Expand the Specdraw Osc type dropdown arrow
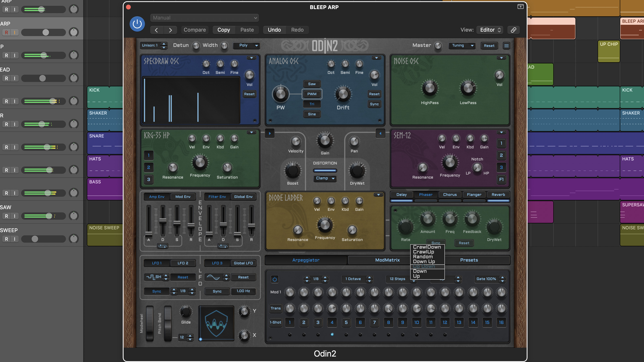644x362 pixels. click(251, 58)
